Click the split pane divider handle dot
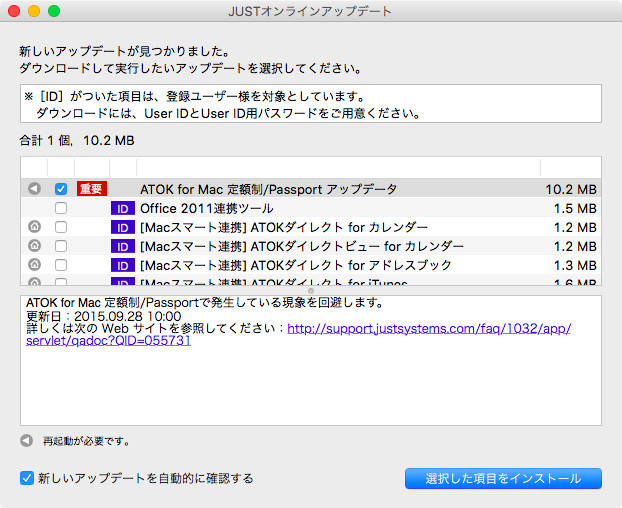Screen dimensions: 622x508 [x=311, y=291]
